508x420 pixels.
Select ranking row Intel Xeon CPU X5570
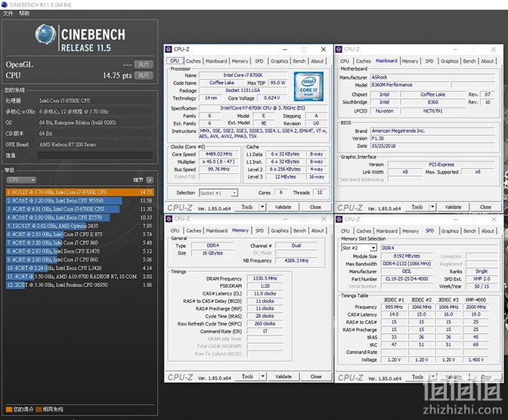click(x=79, y=218)
